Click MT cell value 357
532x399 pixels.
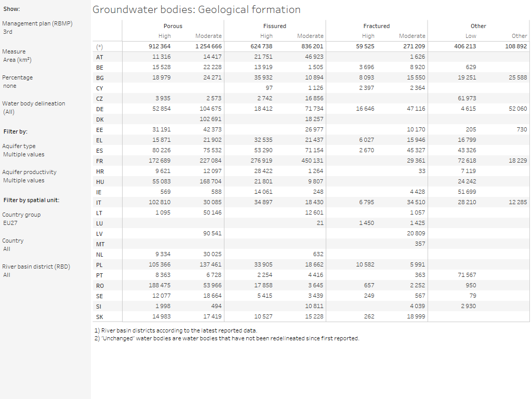tap(420, 244)
